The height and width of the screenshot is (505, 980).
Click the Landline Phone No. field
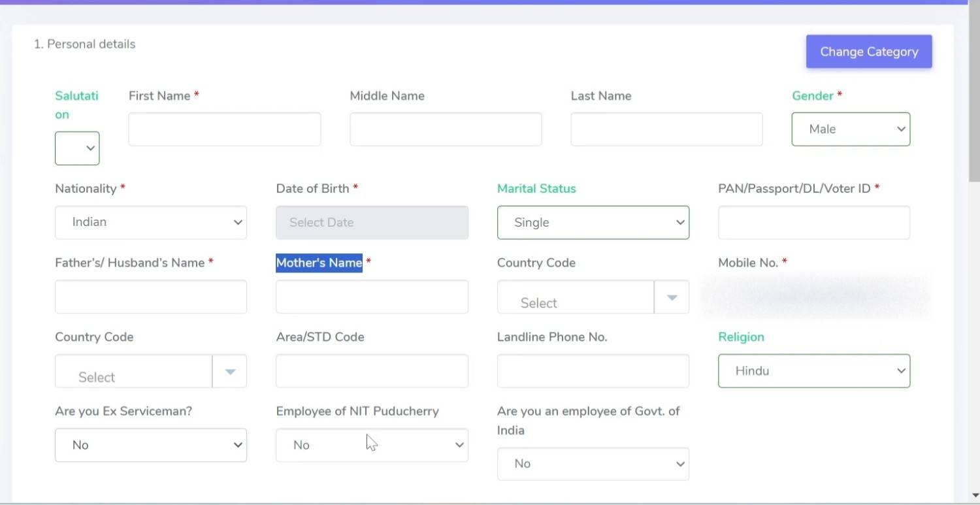tap(593, 371)
